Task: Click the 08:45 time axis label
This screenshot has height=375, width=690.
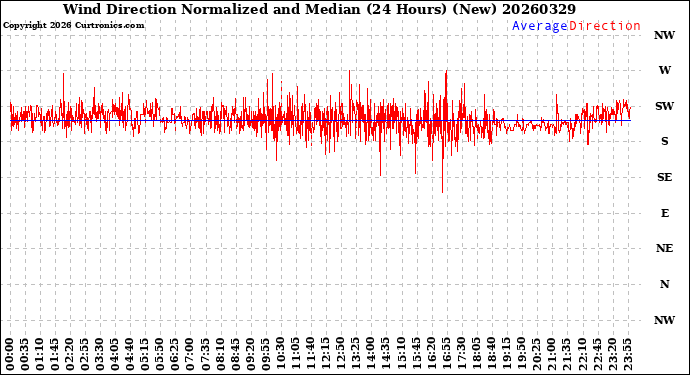Action: (x=235, y=355)
